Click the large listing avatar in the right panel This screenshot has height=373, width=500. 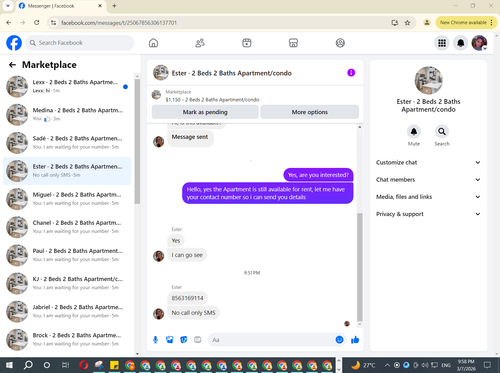428,80
